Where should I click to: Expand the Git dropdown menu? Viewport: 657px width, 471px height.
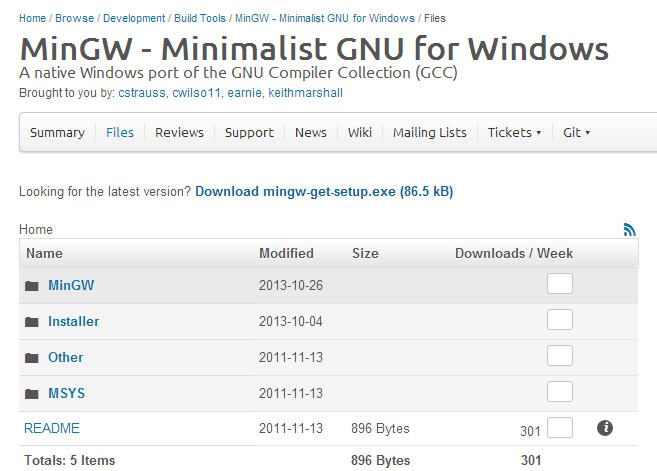(576, 132)
